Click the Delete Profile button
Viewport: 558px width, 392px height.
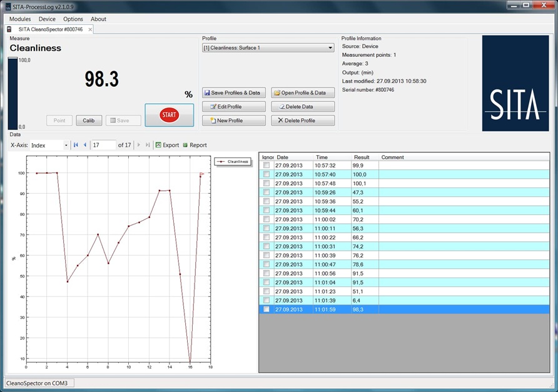303,121
